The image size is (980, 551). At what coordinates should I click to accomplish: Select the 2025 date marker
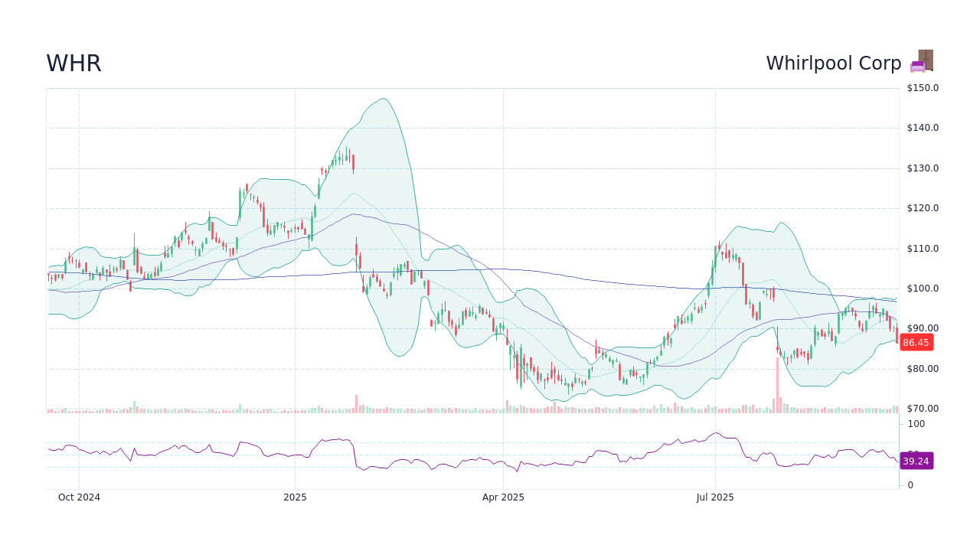pos(295,497)
